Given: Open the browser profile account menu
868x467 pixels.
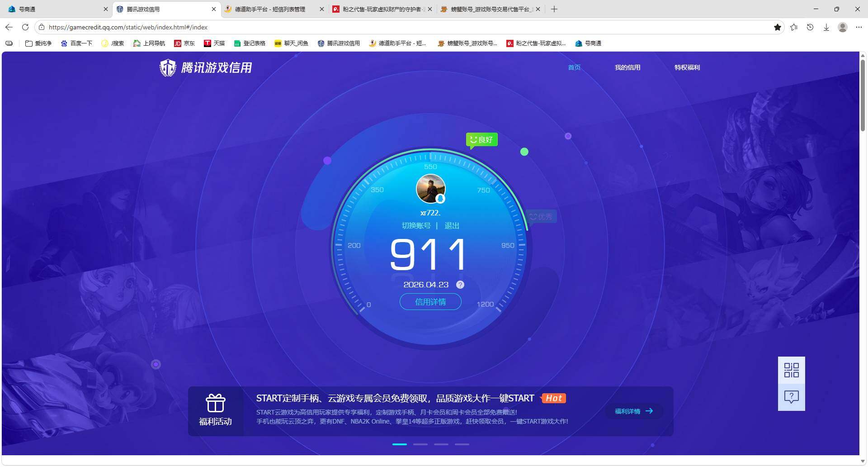Looking at the screenshot, I should [842, 27].
